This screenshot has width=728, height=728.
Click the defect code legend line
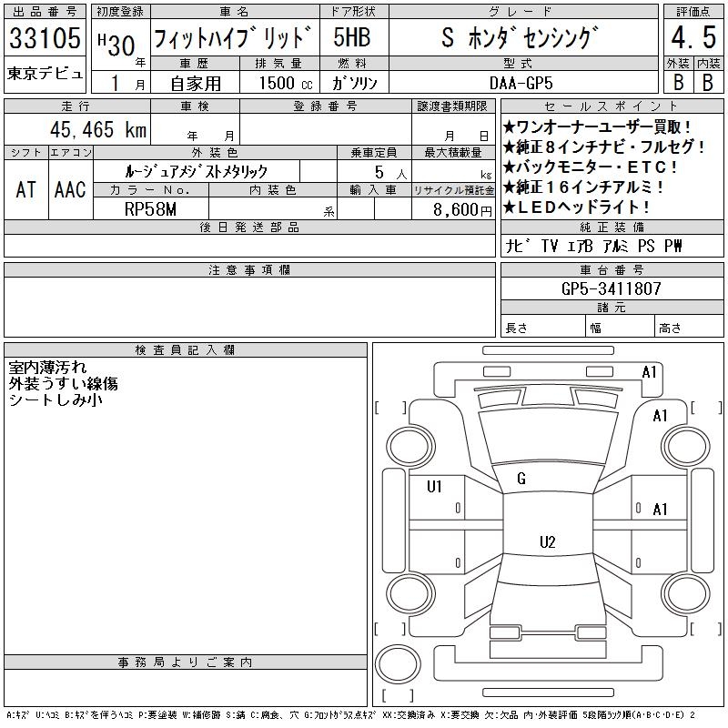click(x=350, y=715)
